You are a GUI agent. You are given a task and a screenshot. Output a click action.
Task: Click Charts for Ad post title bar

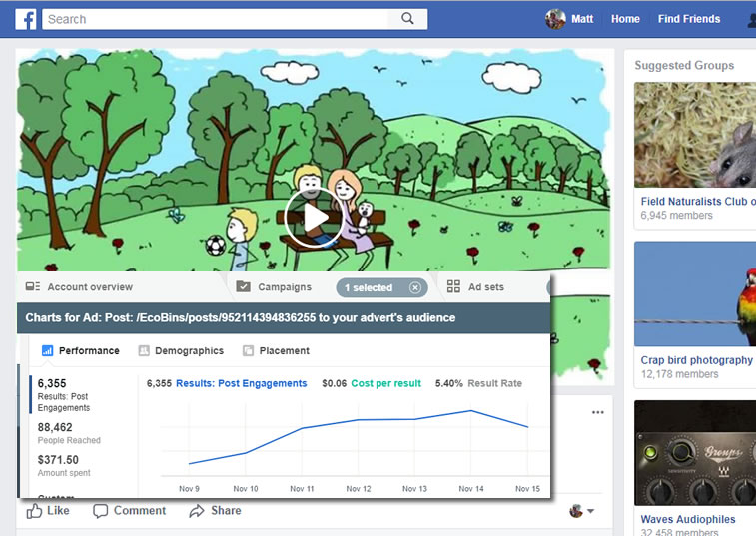click(x=284, y=318)
